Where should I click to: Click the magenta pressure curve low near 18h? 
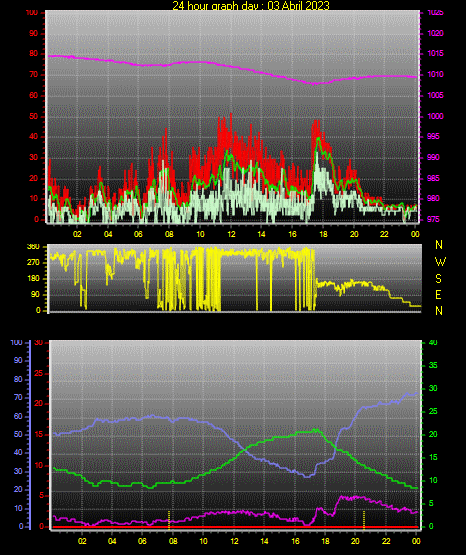coord(315,84)
